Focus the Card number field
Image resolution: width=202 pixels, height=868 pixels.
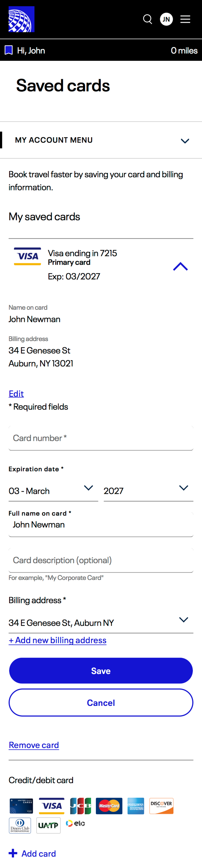(x=101, y=438)
